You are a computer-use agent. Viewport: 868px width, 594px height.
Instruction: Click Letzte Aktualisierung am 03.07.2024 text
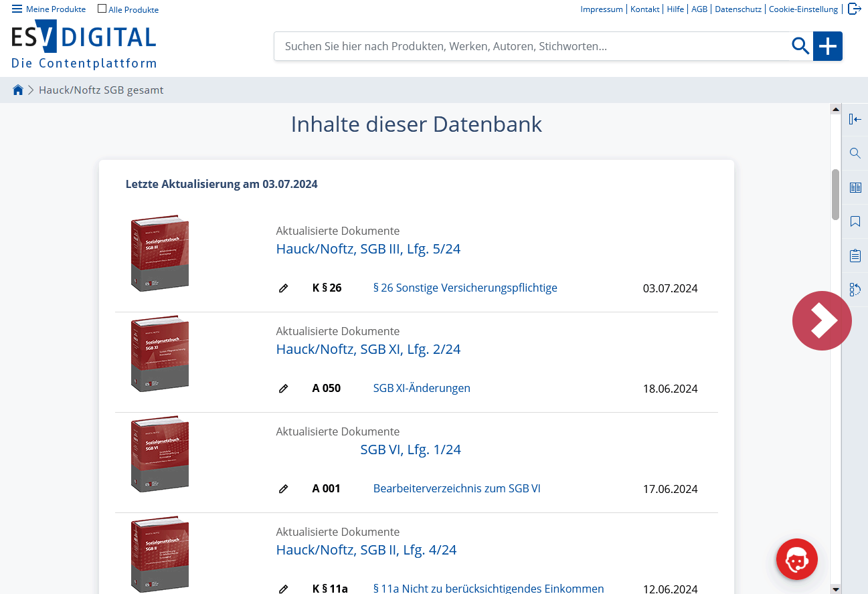click(222, 184)
